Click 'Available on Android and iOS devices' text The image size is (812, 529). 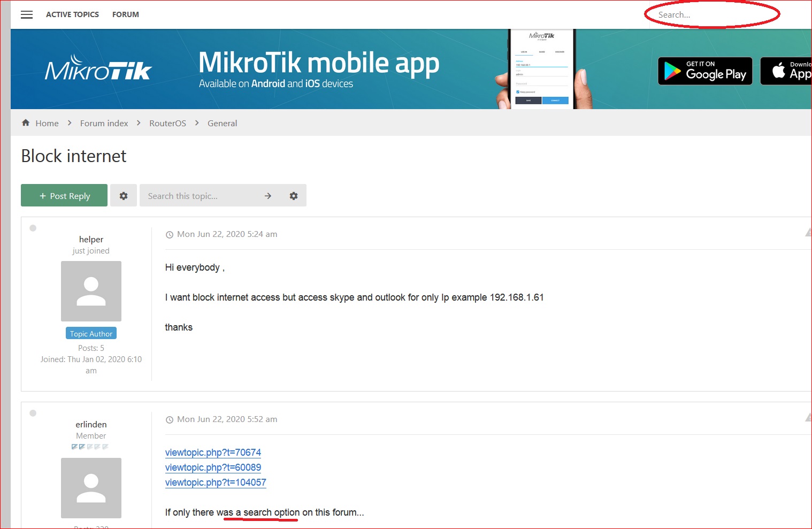(276, 84)
